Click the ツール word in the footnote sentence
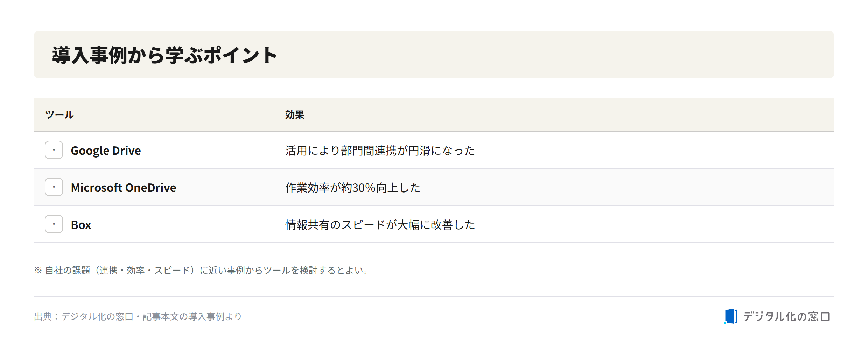Screen dimensions: 868x357 277,271
